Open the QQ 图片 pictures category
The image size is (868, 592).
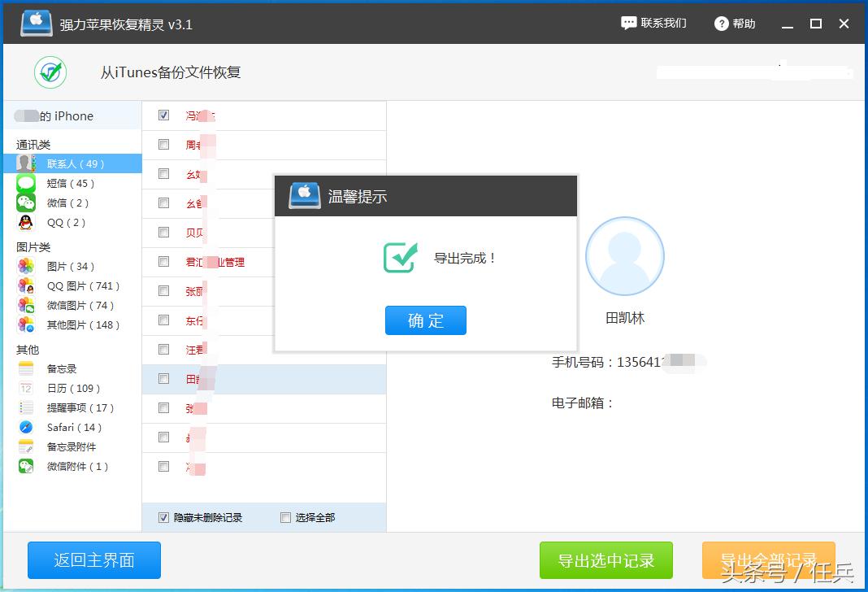point(25,285)
